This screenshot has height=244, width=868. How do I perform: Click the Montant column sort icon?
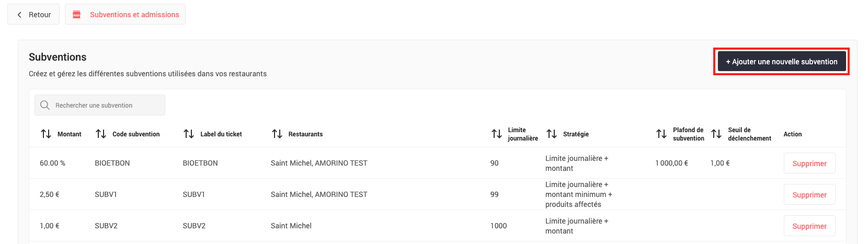pos(46,134)
